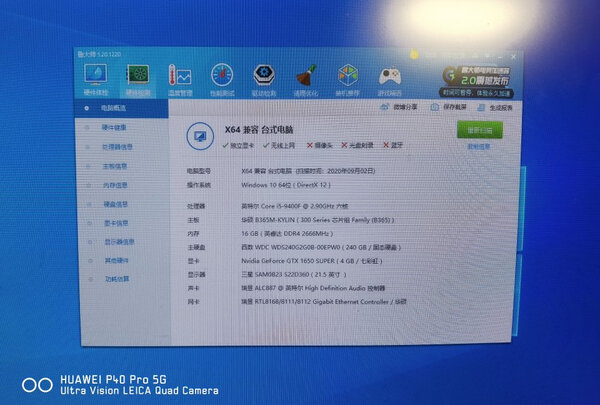Click the 'X64 兼容 台式电脑' heading
Image resolution: width=600 pixels, height=405 pixels.
point(259,130)
